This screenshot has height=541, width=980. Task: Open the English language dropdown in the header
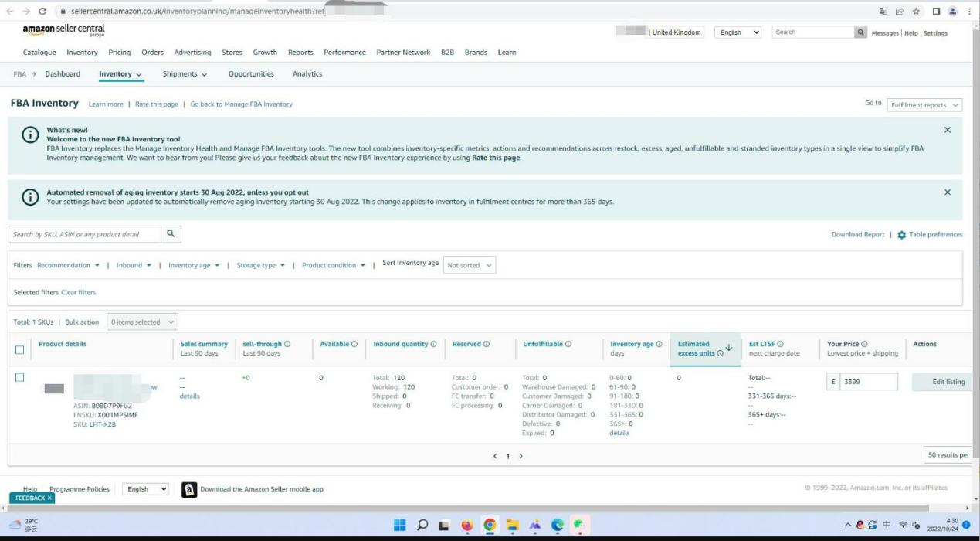[738, 32]
